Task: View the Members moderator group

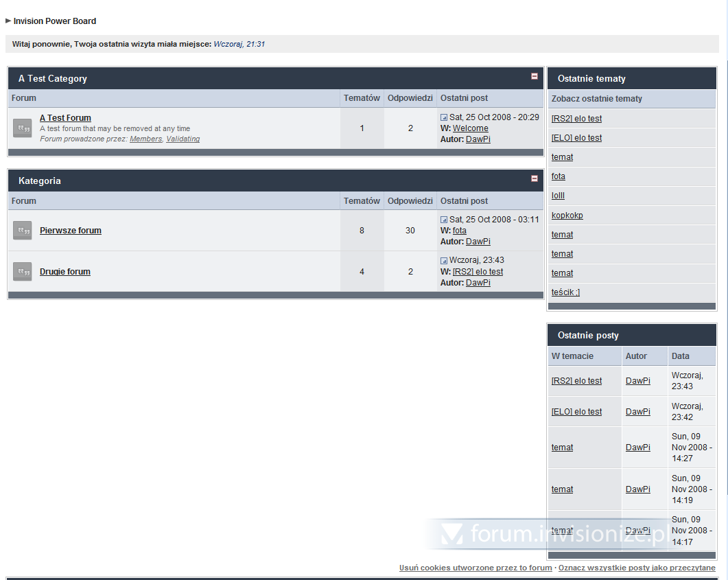Action: pyautogui.click(x=145, y=139)
